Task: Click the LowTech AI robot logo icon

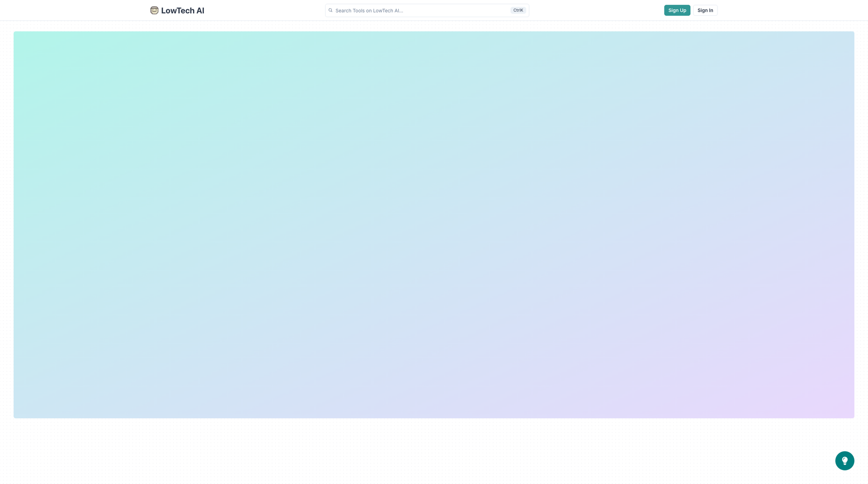Action: pyautogui.click(x=154, y=10)
